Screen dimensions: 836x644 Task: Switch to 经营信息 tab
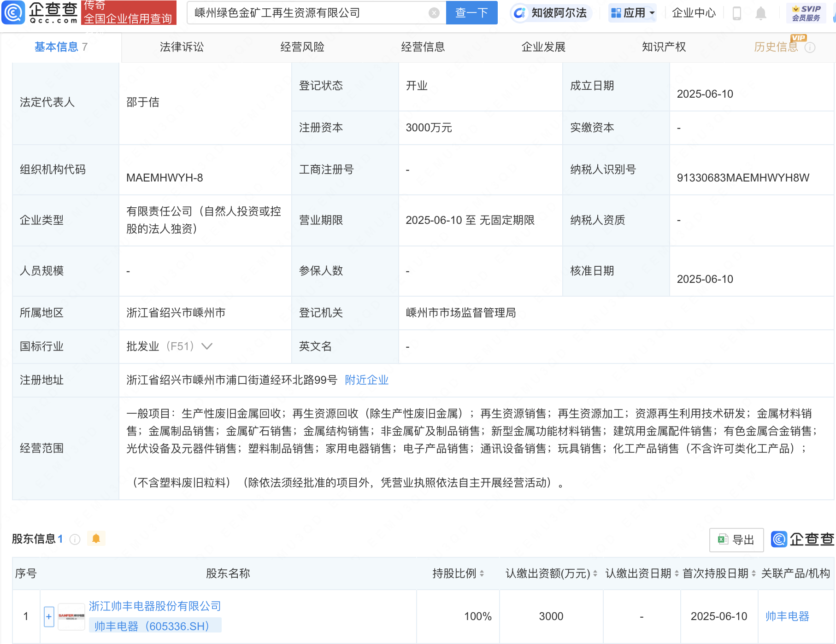[423, 47]
